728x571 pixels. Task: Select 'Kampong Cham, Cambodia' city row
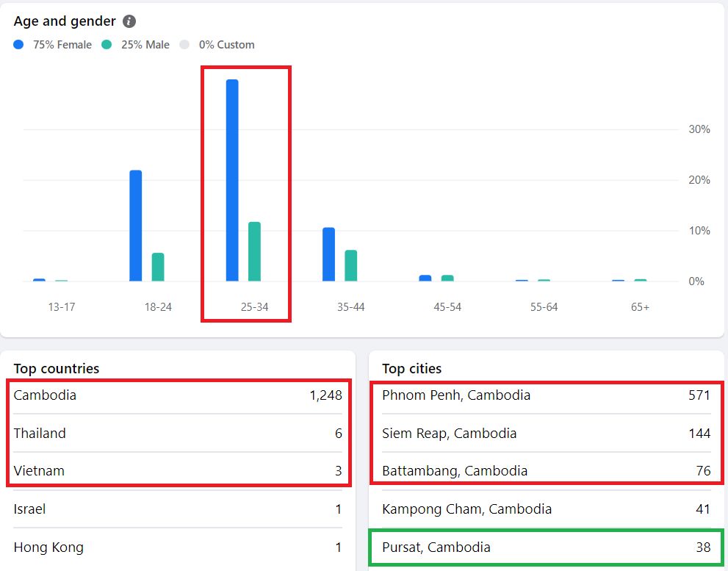547,509
